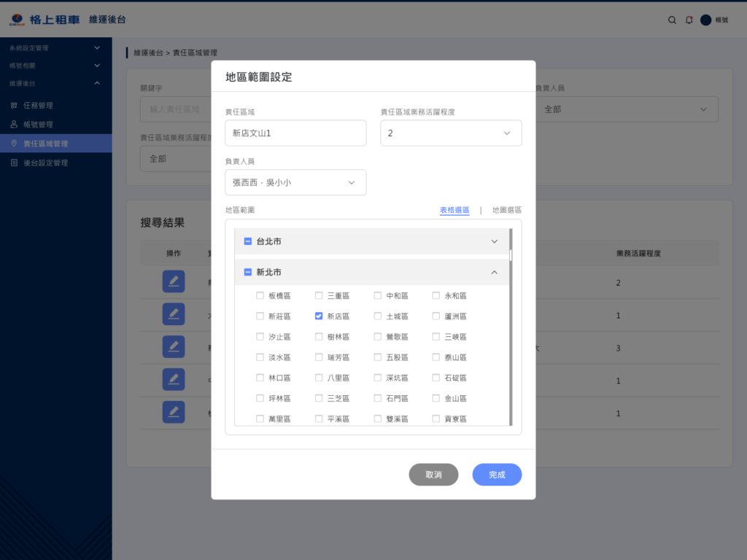Expand the 台北市 district list chevron

494,241
